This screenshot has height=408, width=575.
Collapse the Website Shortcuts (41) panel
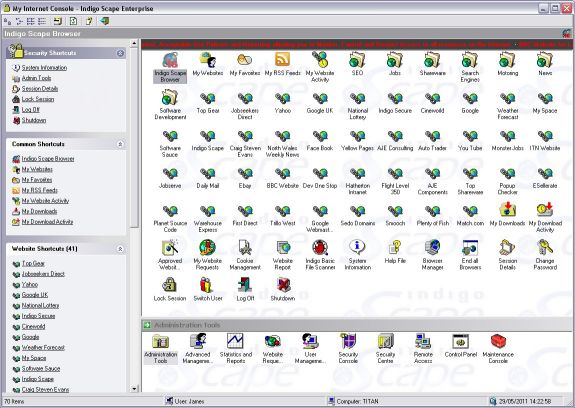pos(120,249)
